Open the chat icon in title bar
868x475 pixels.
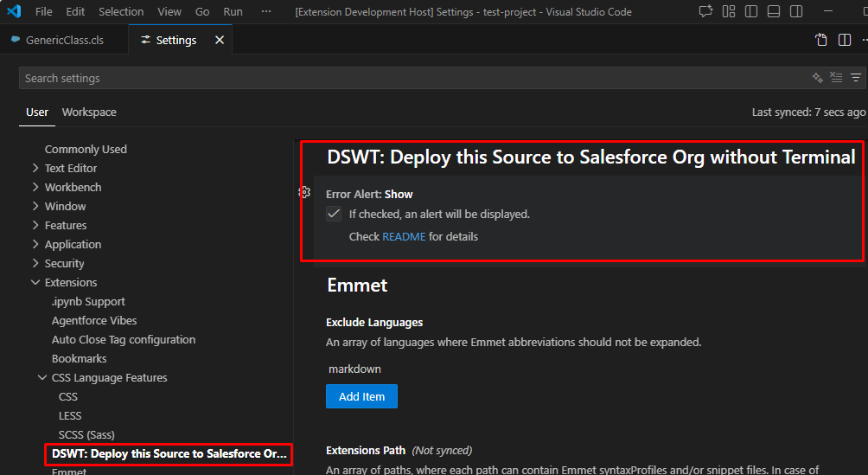[705, 11]
